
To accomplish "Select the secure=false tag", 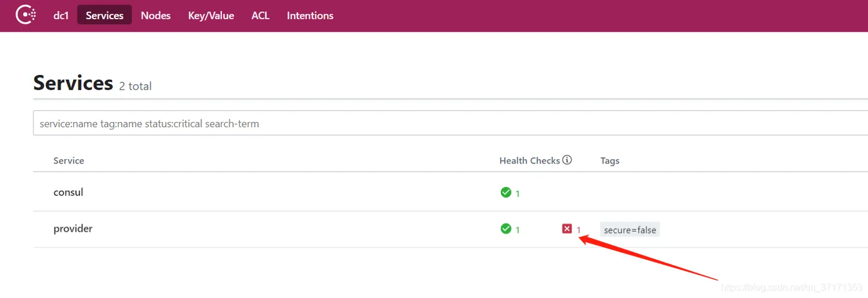I will coord(629,230).
